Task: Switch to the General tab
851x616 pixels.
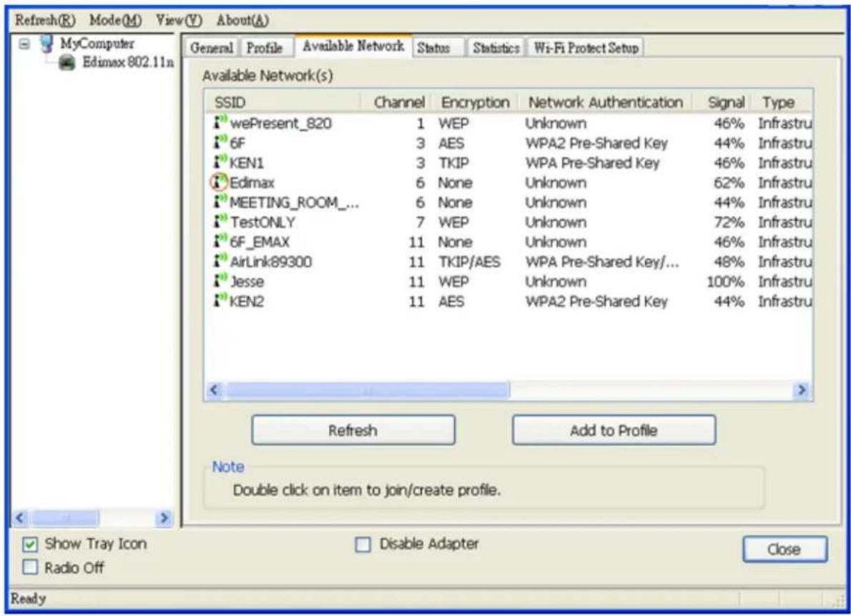Action: pos(212,48)
